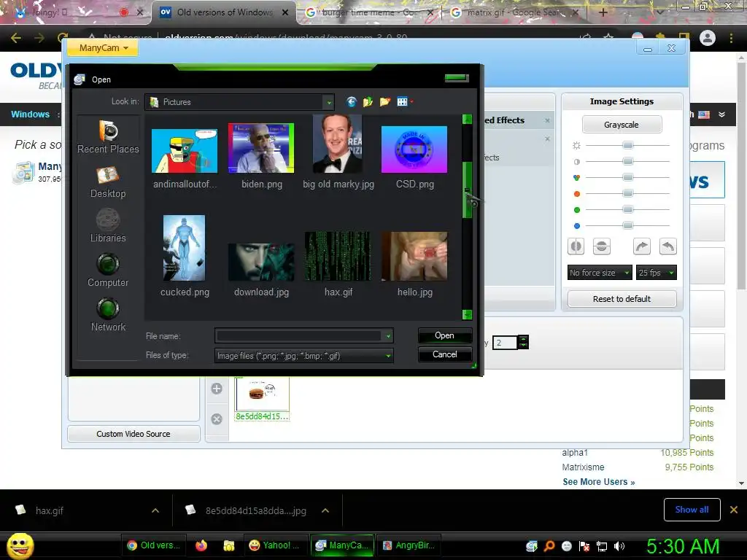Click the Chrome profile avatar icon
Viewport: 747px width, 560px height.
tap(708, 38)
